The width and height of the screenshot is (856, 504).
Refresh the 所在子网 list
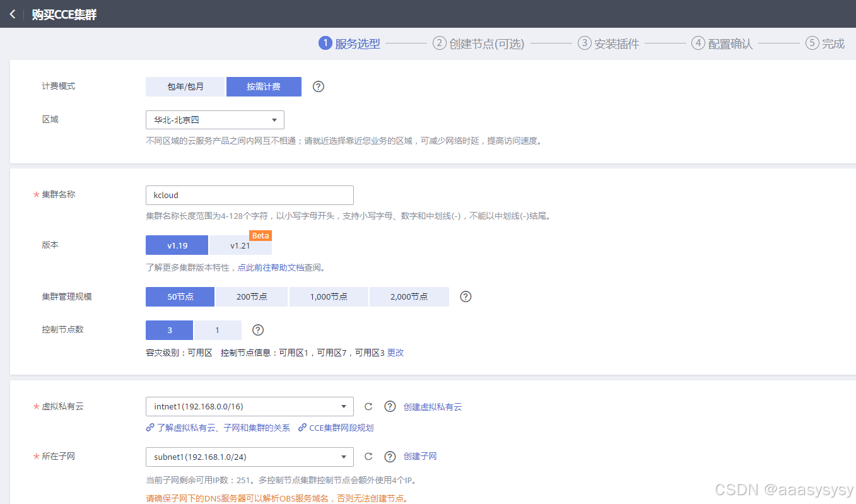[368, 456]
